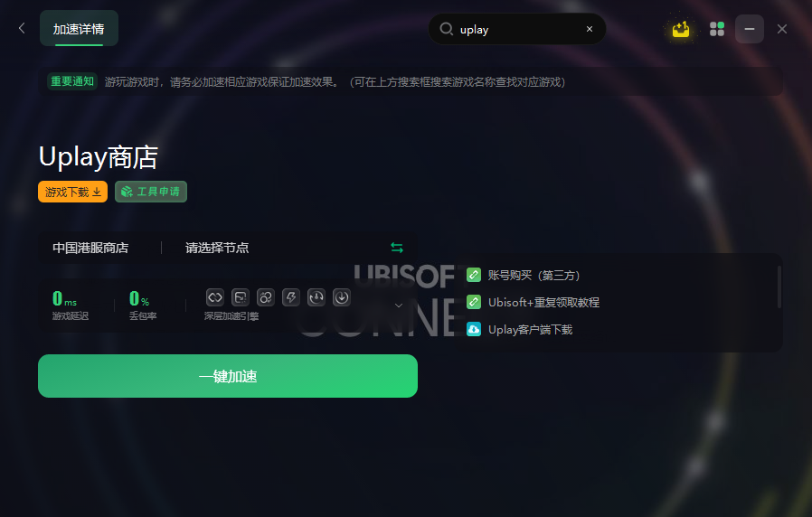Click the yellow gift box reward icon
812x517 pixels.
681,29
